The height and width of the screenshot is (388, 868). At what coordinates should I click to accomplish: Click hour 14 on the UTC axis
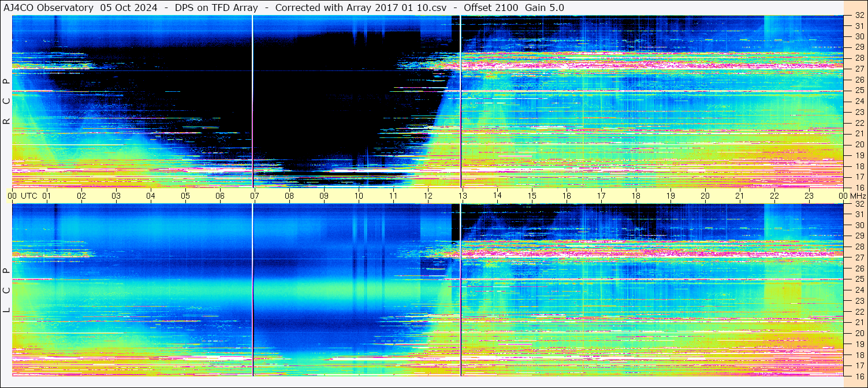click(x=497, y=196)
